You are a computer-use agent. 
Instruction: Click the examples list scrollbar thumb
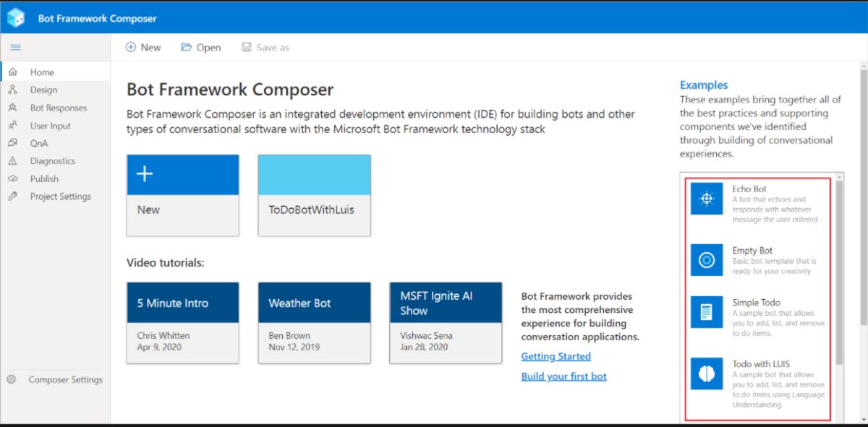[x=839, y=272]
